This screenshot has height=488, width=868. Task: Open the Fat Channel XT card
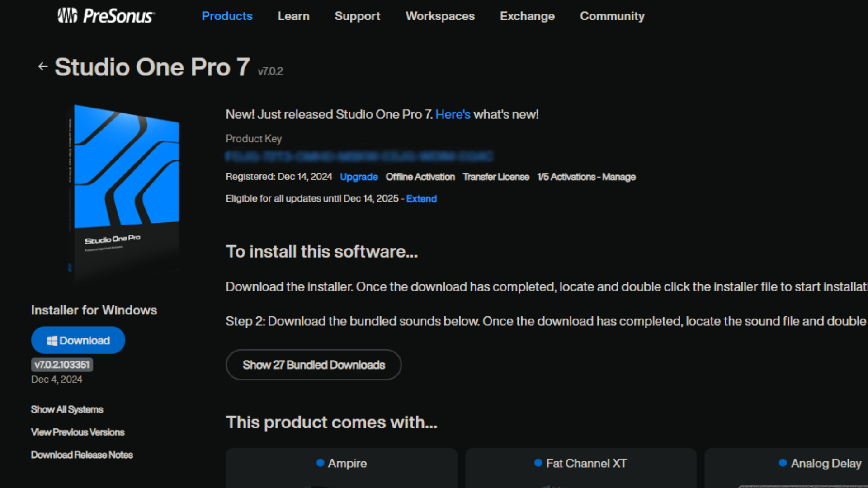click(580, 468)
